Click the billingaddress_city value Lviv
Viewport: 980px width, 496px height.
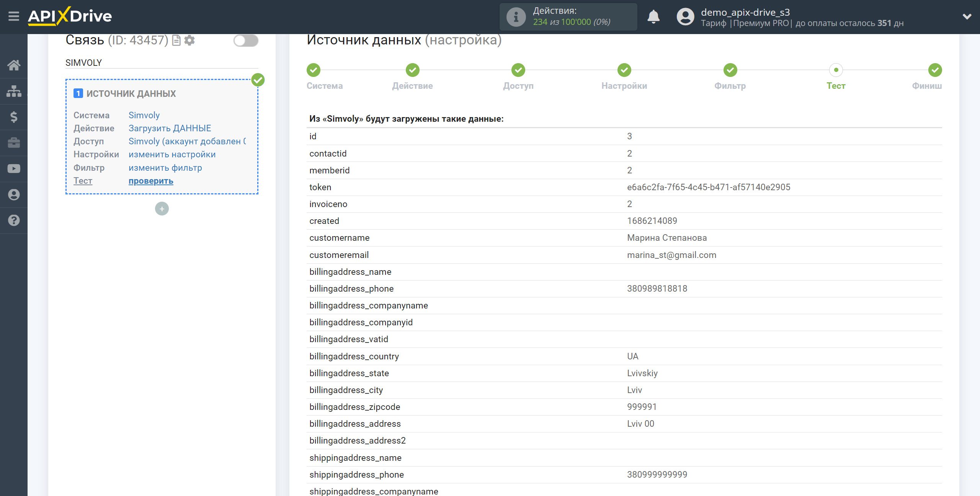click(634, 390)
